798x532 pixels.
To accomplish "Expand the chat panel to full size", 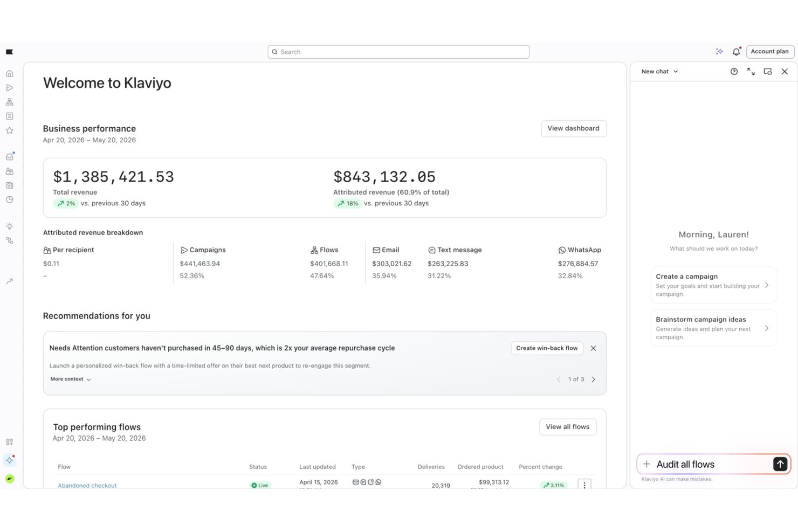I will (751, 71).
